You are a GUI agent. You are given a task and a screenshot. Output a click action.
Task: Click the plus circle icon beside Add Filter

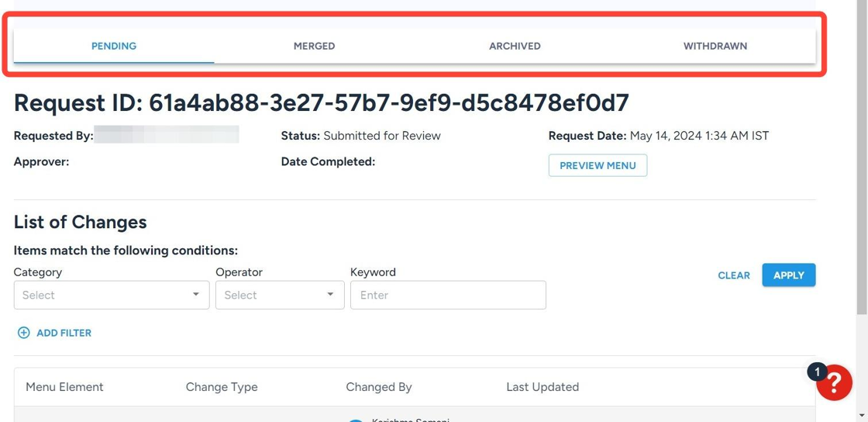click(x=24, y=333)
